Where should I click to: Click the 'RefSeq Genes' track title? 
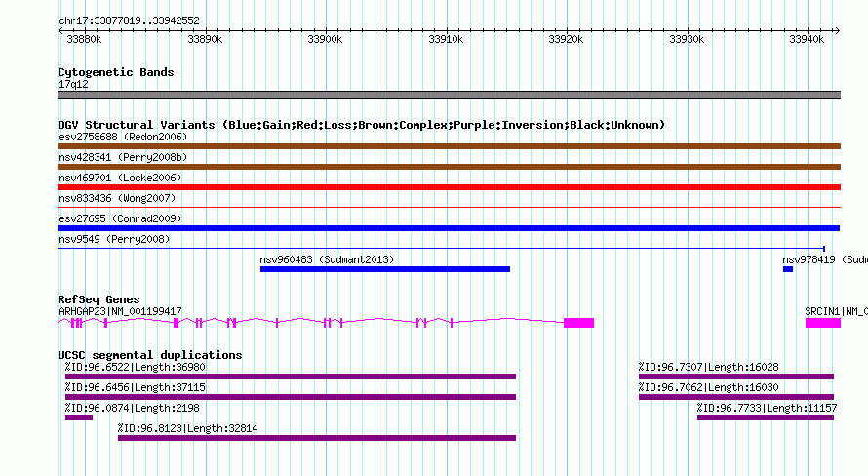pyautogui.click(x=99, y=299)
